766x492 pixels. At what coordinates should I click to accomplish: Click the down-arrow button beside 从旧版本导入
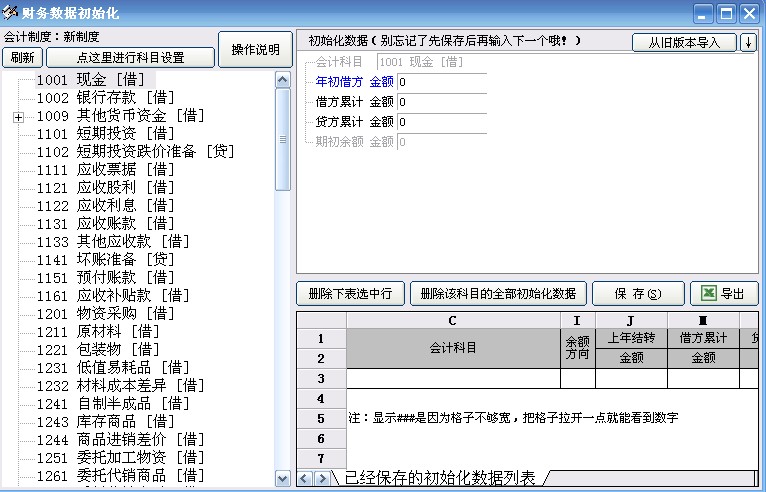pos(748,43)
